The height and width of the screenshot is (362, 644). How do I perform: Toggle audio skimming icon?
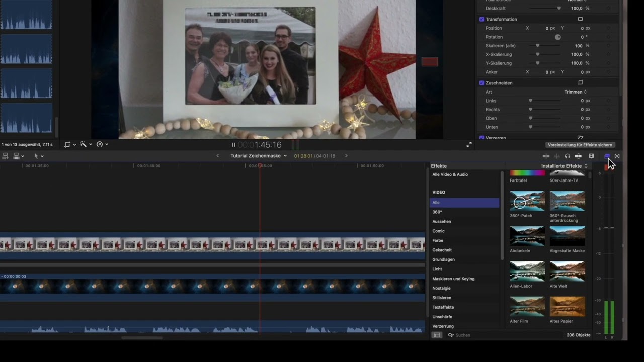coord(557,156)
